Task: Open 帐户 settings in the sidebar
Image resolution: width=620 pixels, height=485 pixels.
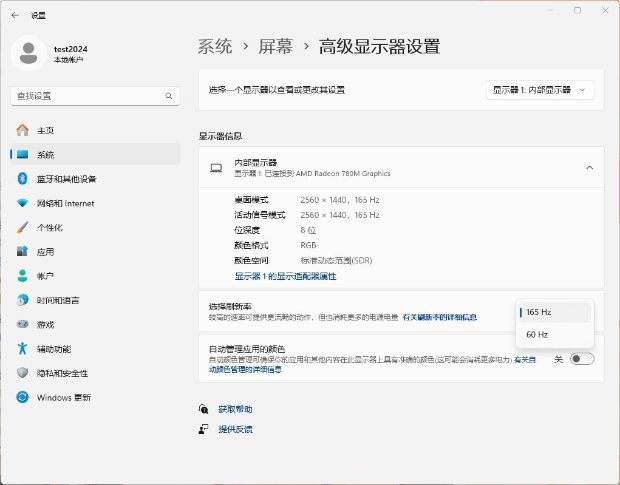Action: point(95,276)
